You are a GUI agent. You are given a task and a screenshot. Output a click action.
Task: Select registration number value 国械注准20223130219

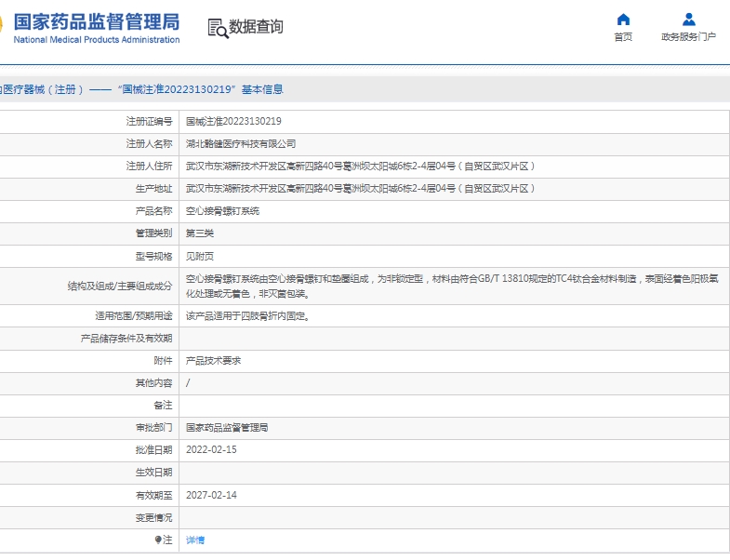coord(233,122)
